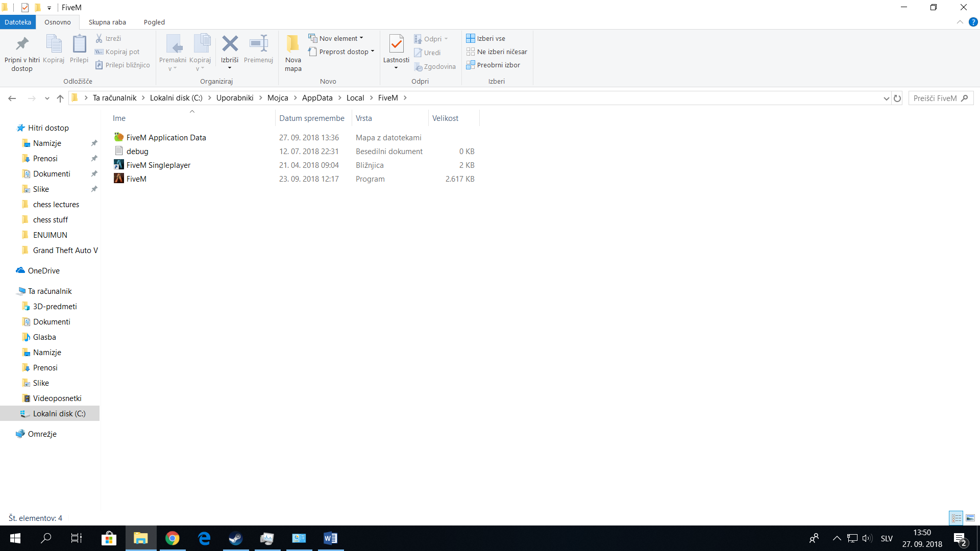Sort by the Velikost column
The height and width of the screenshot is (551, 980).
[453, 118]
